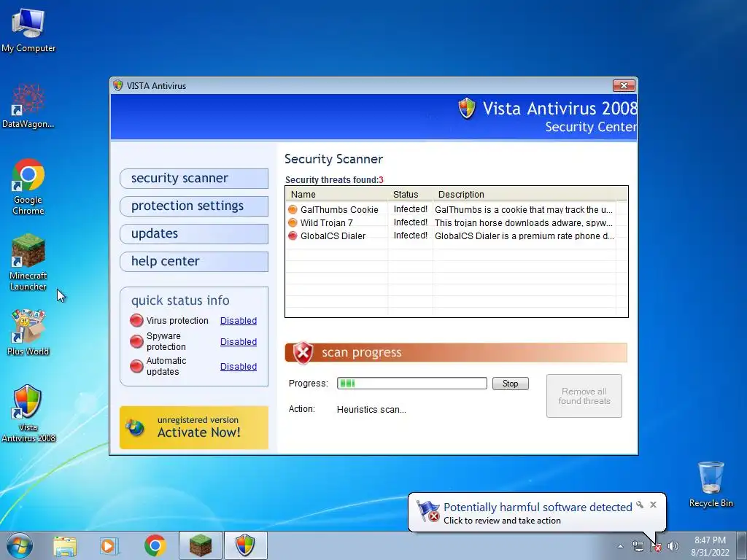Click the Virus protection red status indicator
The width and height of the screenshot is (747, 560).
click(x=136, y=321)
